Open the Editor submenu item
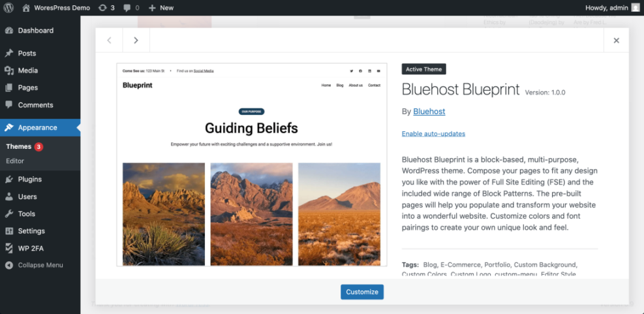The width and height of the screenshot is (644, 314). (x=15, y=161)
